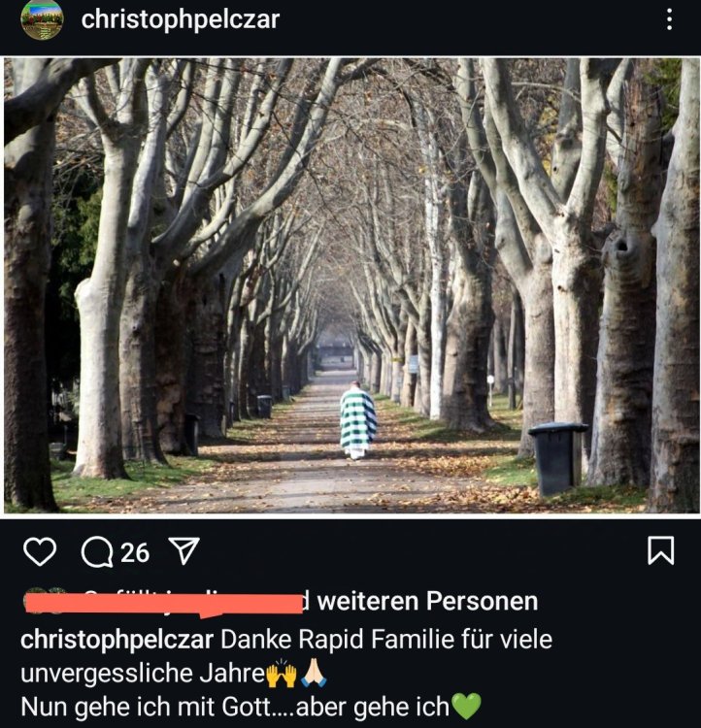Screen dimensions: 701x728
Task: Open comments via the speech bubble icon
Action: 97,552
